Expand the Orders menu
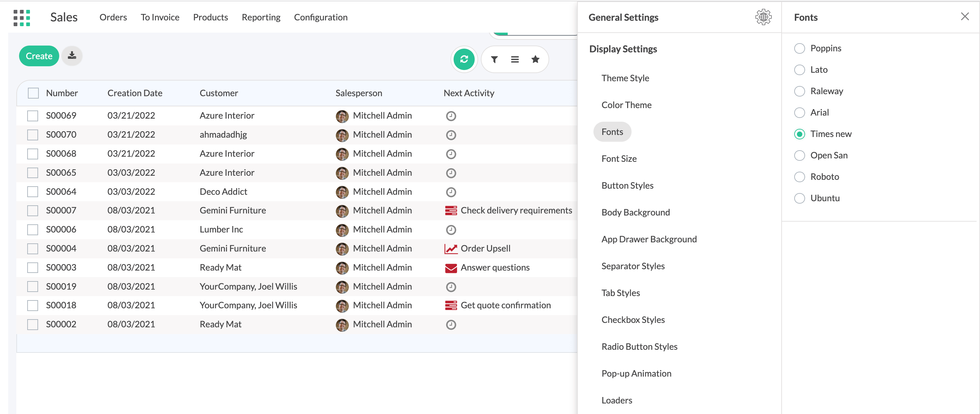980x414 pixels. (x=113, y=17)
